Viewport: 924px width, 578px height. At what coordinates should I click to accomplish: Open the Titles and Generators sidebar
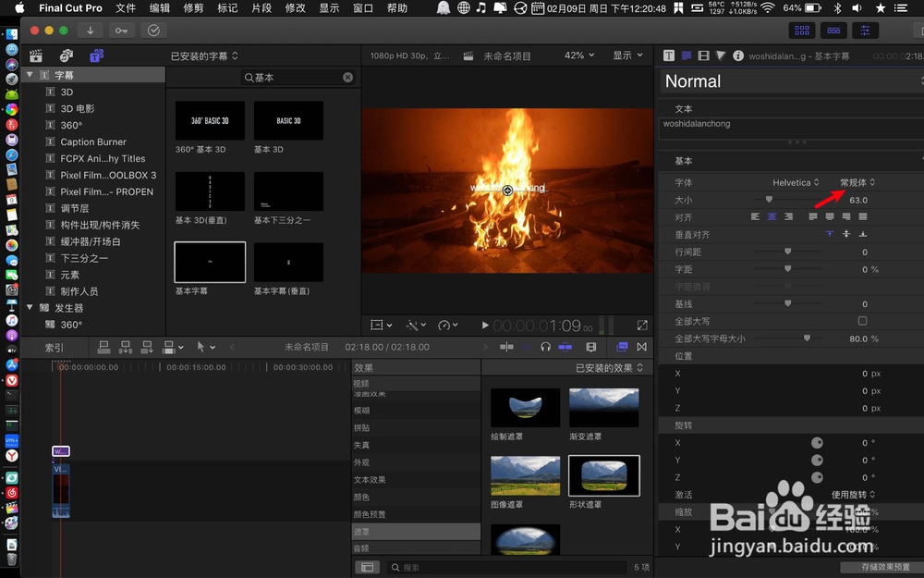coord(96,55)
